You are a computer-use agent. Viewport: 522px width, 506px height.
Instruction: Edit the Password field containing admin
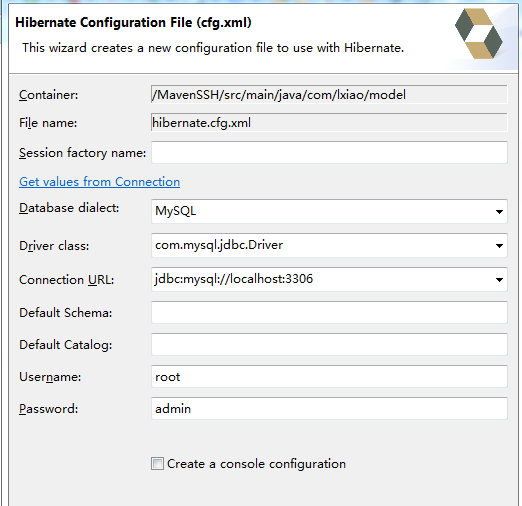click(329, 408)
